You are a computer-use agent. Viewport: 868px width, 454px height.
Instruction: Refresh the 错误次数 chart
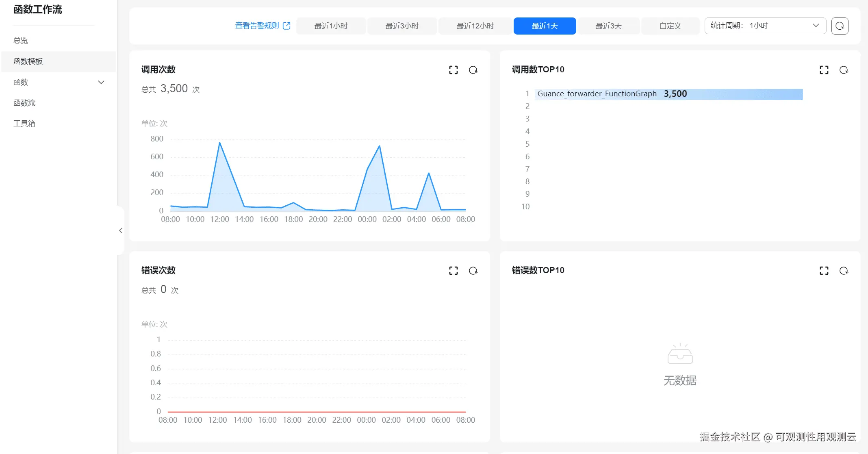[x=473, y=271]
